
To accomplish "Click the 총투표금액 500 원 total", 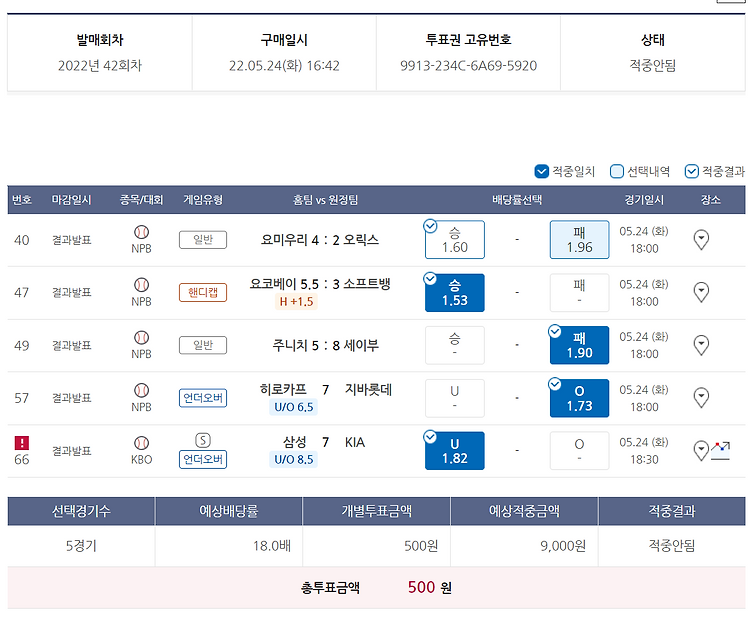I will 376,587.
